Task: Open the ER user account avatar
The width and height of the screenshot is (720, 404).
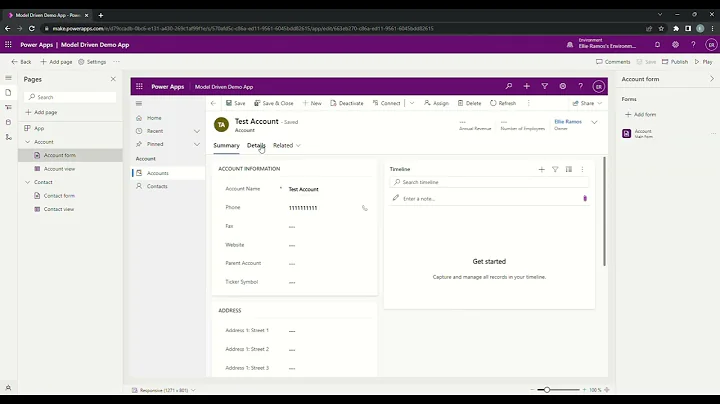Action: 711,45
